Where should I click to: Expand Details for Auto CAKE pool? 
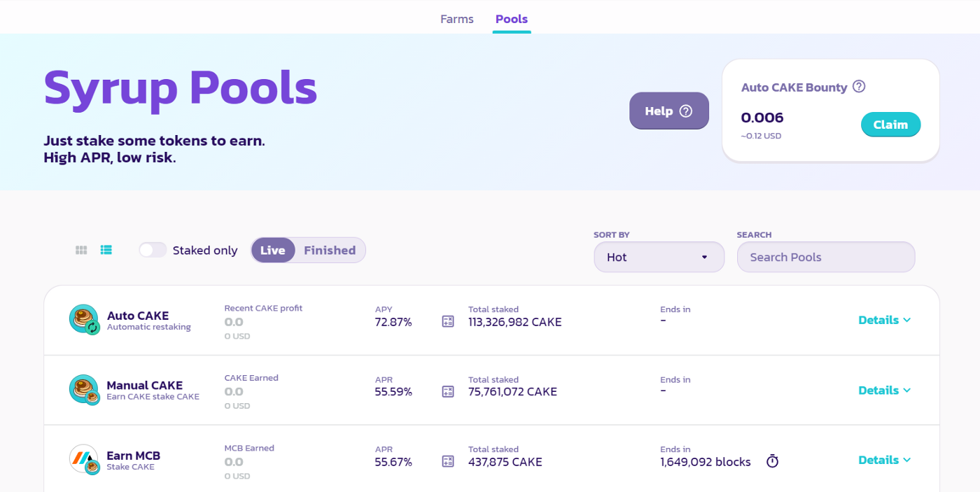click(885, 320)
